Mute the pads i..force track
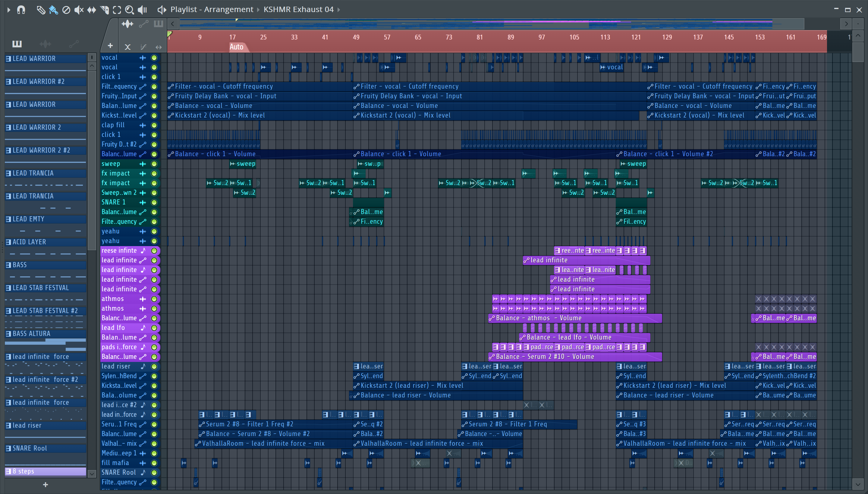 point(154,347)
